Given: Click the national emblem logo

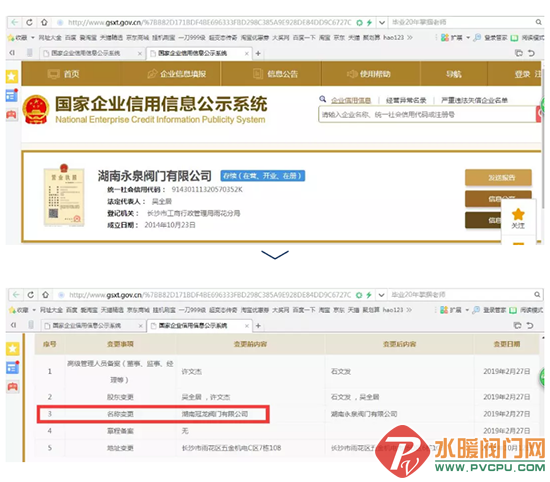Looking at the screenshot, I should [36, 109].
